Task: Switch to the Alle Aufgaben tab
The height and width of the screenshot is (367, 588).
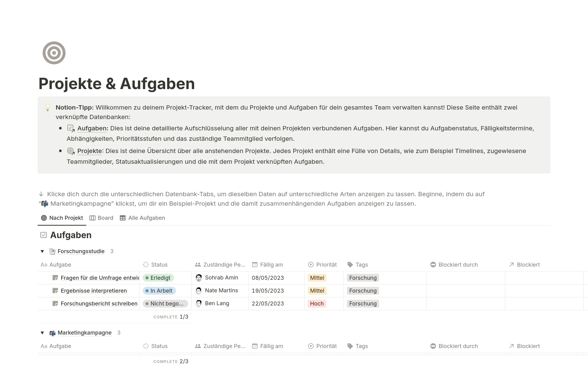Action: pyautogui.click(x=146, y=218)
